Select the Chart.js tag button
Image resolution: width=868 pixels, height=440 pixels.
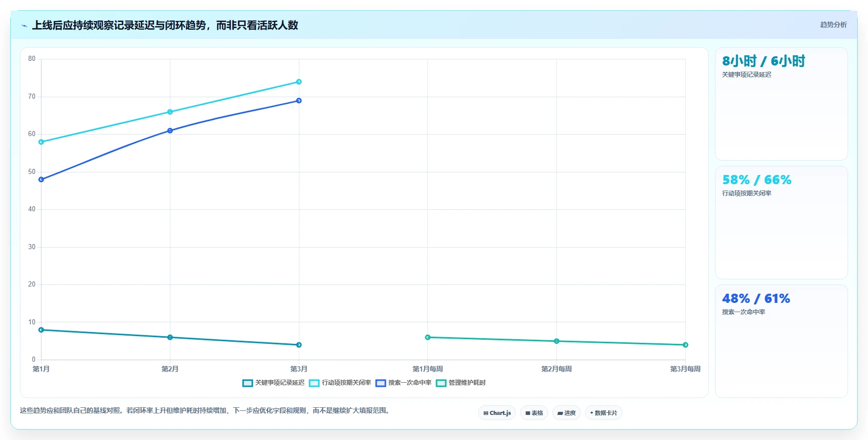tap(497, 413)
